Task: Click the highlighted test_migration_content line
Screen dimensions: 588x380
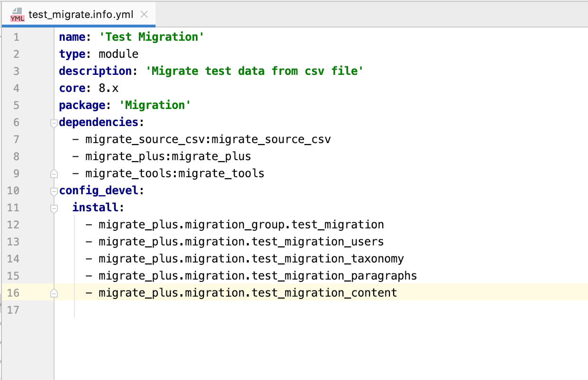Action: click(247, 292)
